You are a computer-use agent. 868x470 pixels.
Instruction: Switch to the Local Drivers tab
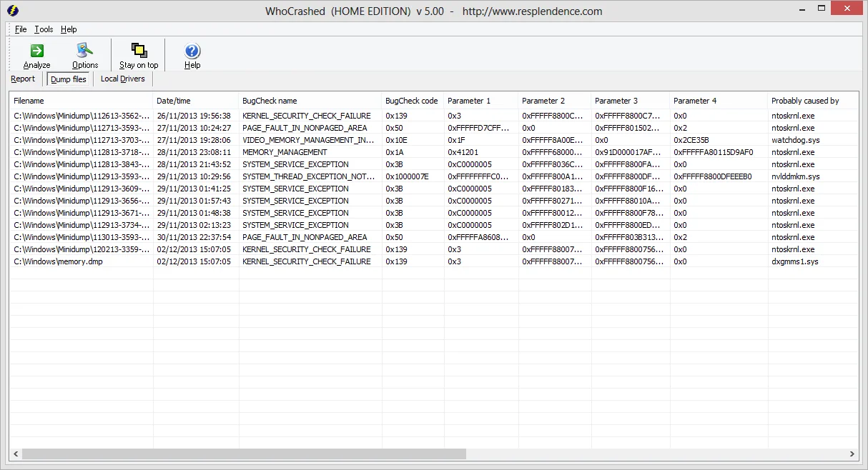click(x=123, y=79)
